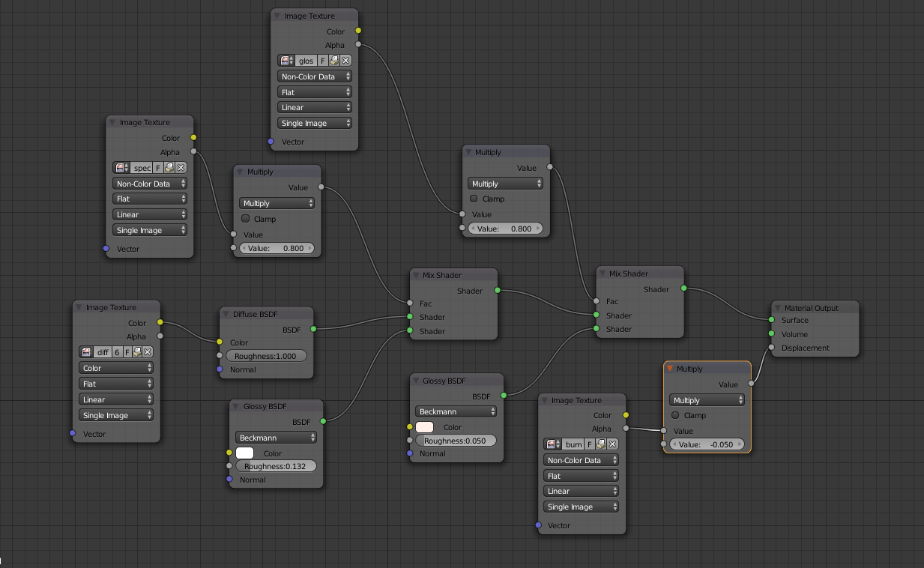Screen dimensions: 924x568
Task: Collapse the Diffuse BSDF node
Action: pos(227,314)
